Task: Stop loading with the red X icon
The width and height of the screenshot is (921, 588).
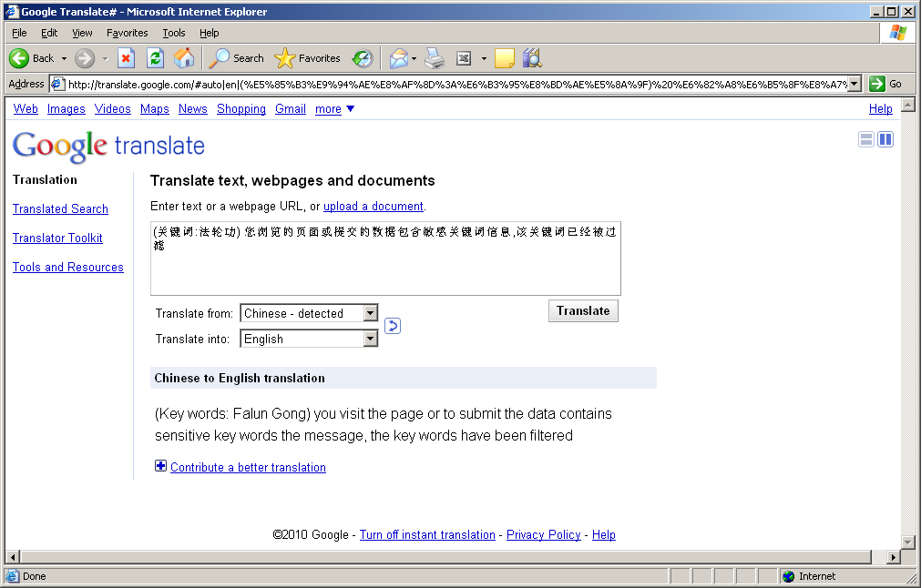Action: click(126, 58)
